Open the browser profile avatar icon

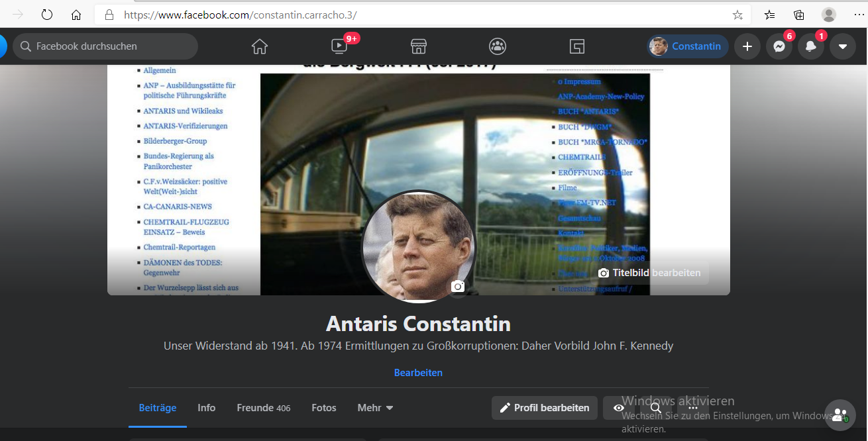[829, 15]
